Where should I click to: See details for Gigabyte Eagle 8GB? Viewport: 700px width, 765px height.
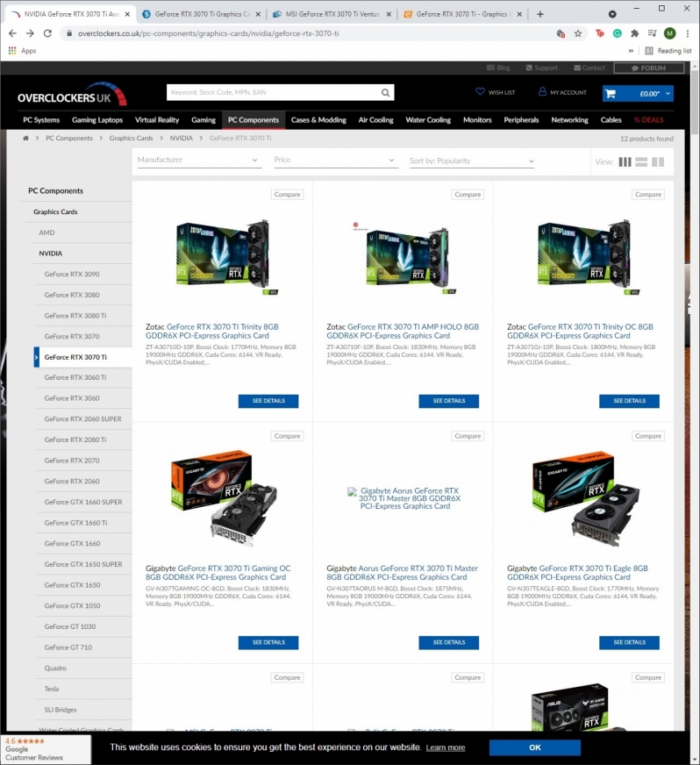click(x=629, y=642)
